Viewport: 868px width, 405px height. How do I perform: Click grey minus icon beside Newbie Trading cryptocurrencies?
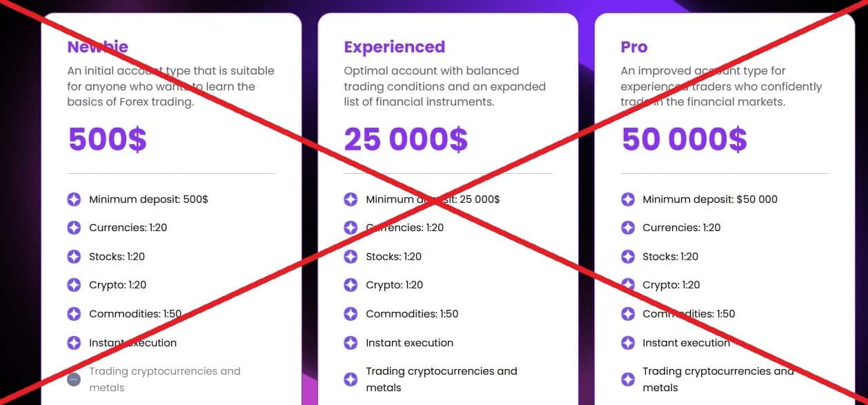coord(74,379)
